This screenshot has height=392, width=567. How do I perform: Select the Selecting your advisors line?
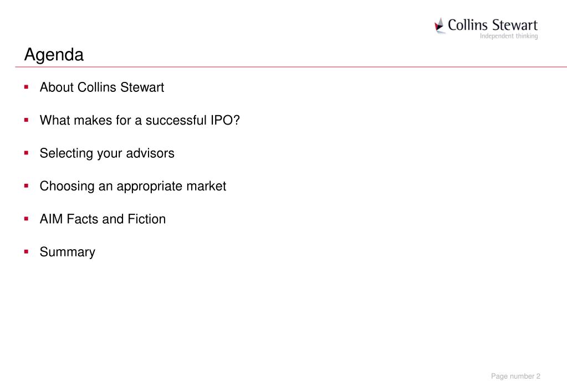[107, 153]
